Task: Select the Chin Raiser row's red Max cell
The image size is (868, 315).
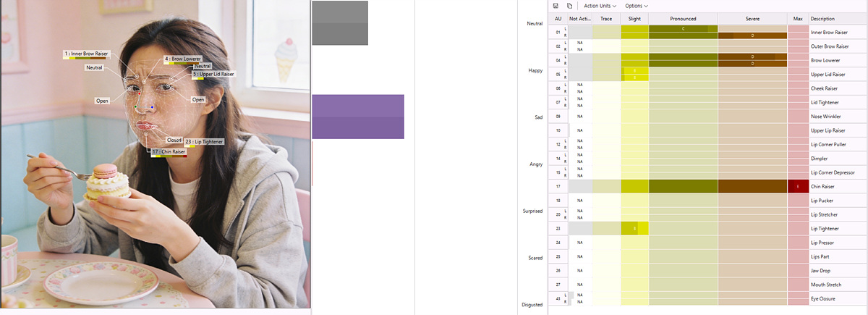Action: click(x=798, y=186)
